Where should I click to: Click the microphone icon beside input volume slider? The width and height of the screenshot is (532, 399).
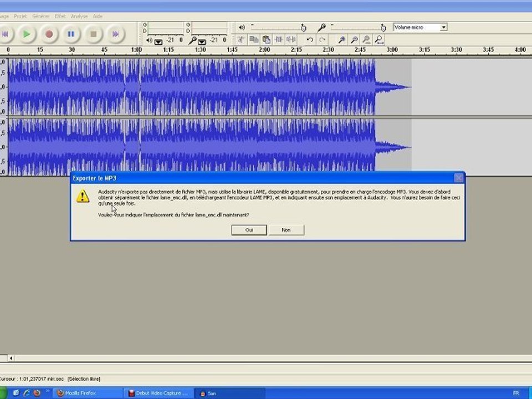(x=321, y=27)
